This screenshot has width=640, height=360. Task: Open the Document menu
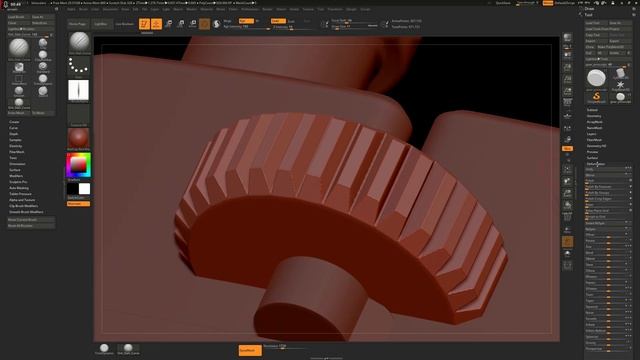[111, 9]
